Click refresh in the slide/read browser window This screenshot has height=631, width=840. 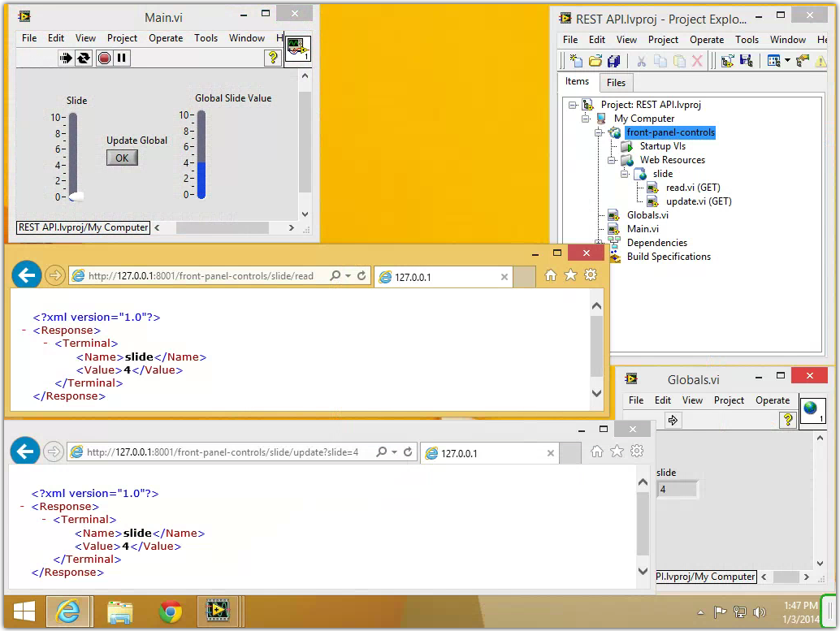coord(362,276)
